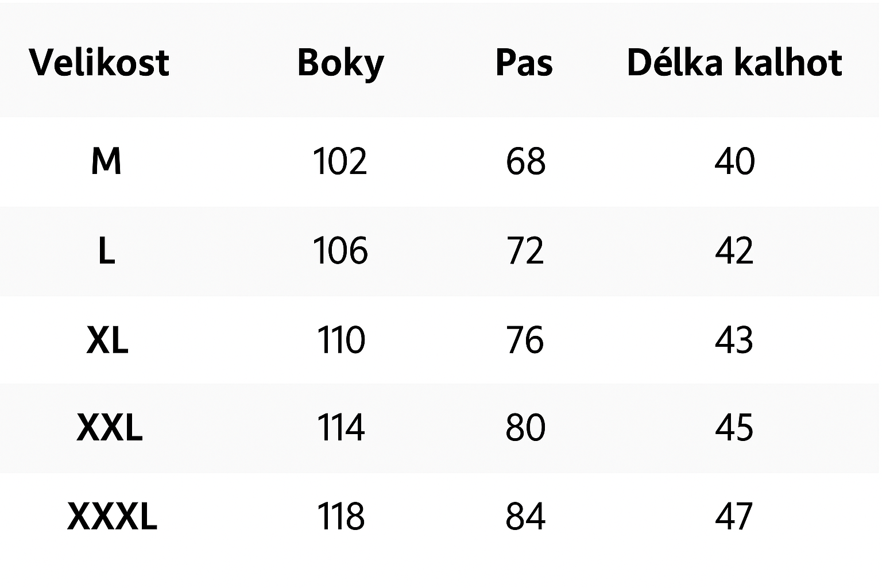Viewport: 882px width, 588px height.
Task: Click Pas value 84 for size XXXL
Action: (525, 516)
